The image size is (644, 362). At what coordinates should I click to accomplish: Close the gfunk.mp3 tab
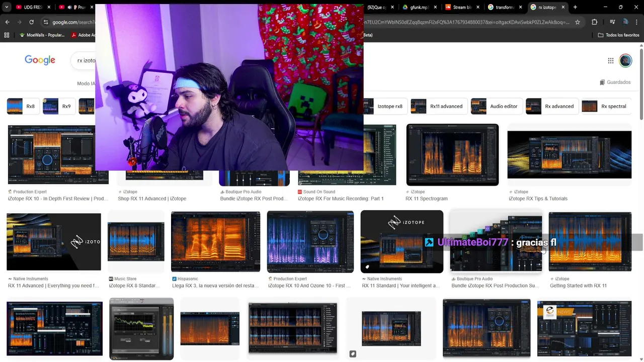[x=436, y=7]
